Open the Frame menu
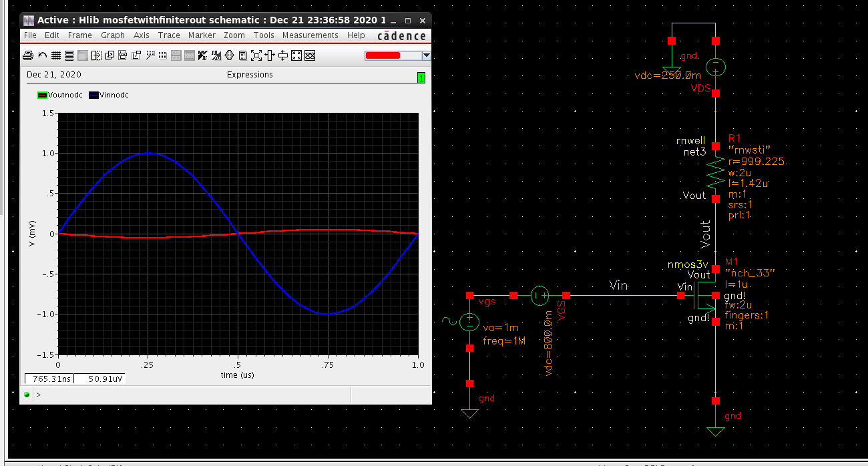868x466 pixels. (x=80, y=35)
